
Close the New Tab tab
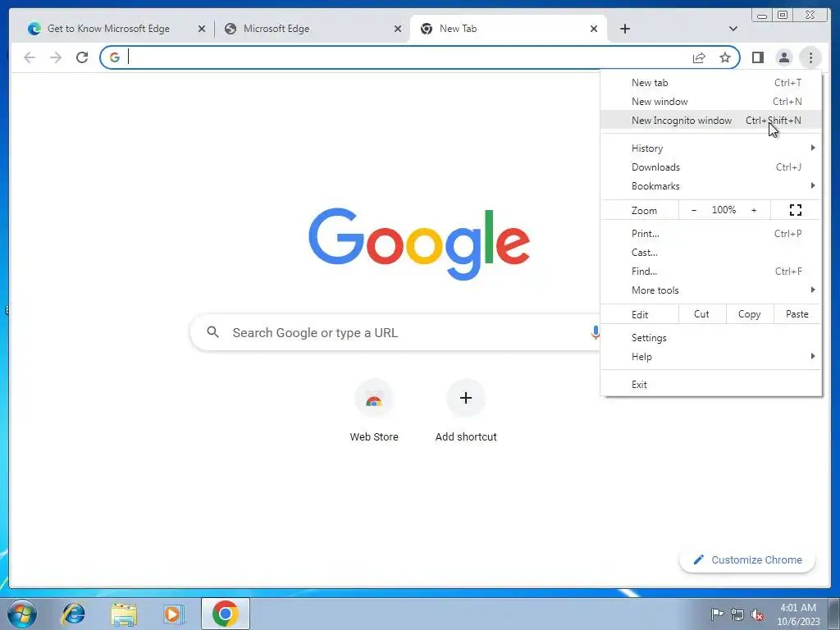pyautogui.click(x=594, y=29)
